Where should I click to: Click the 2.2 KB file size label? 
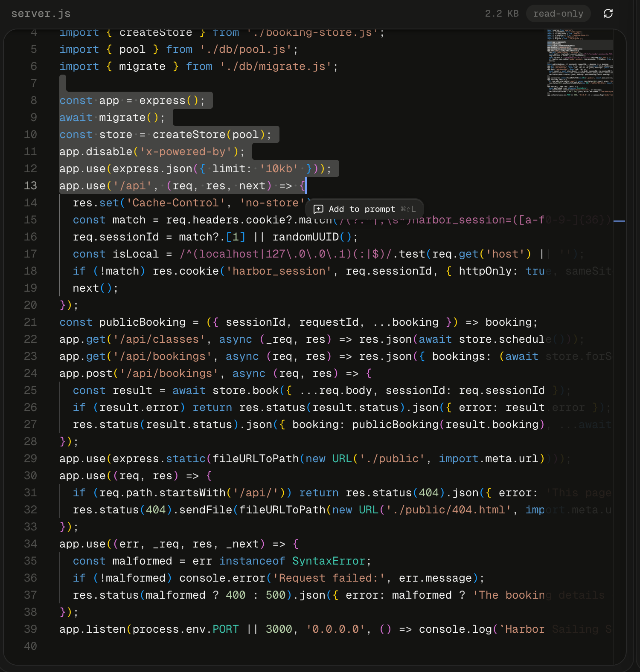(502, 14)
